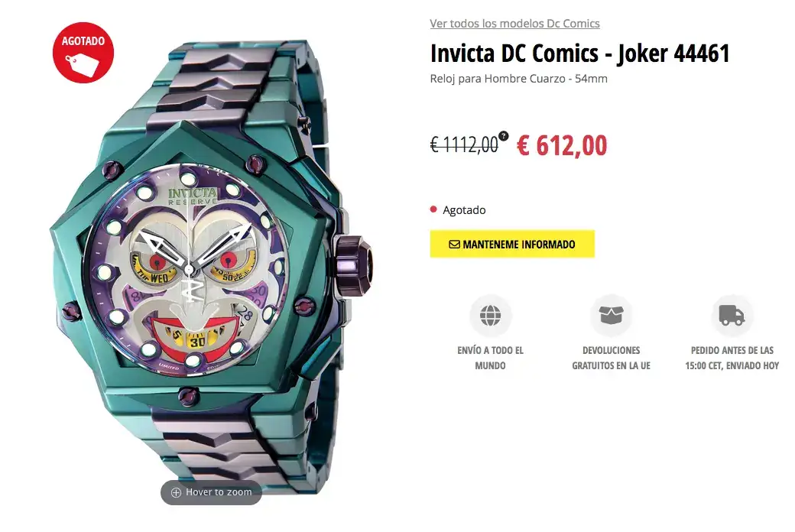Click the globe worldwide shipping icon

[x=490, y=316]
